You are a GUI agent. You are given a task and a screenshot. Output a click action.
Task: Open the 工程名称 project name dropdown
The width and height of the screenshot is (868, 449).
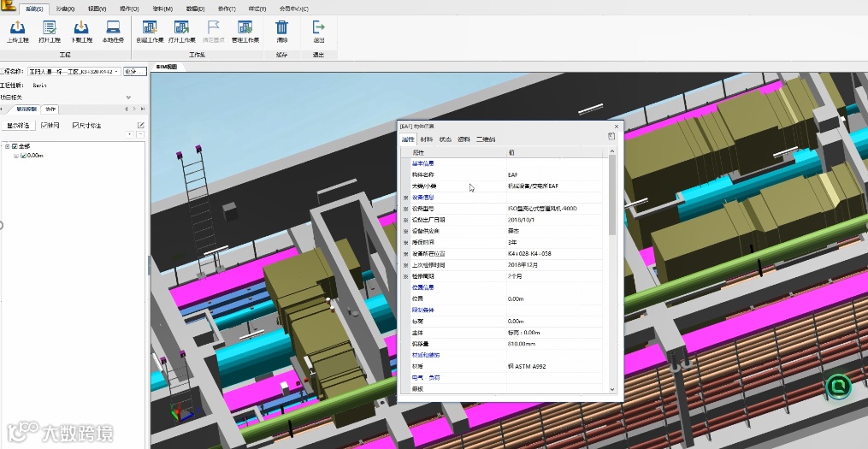[115, 72]
